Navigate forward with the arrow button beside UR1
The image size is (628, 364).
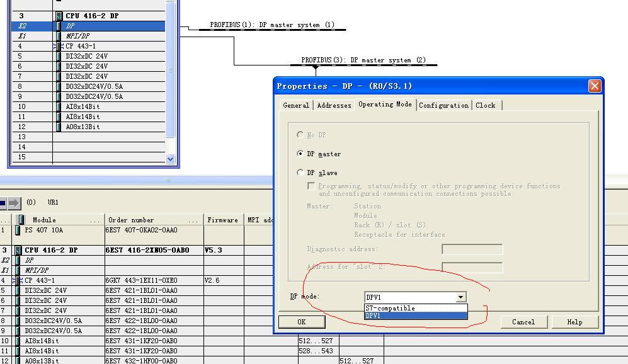tap(14, 203)
